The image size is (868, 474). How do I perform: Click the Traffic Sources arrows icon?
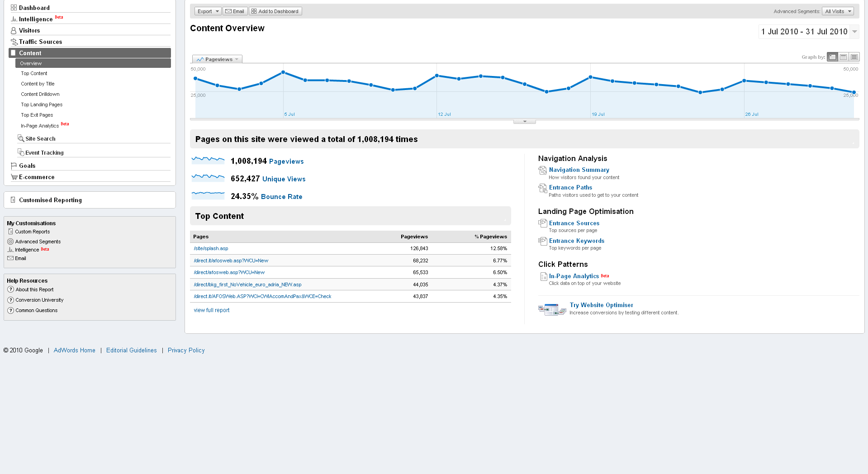click(14, 42)
